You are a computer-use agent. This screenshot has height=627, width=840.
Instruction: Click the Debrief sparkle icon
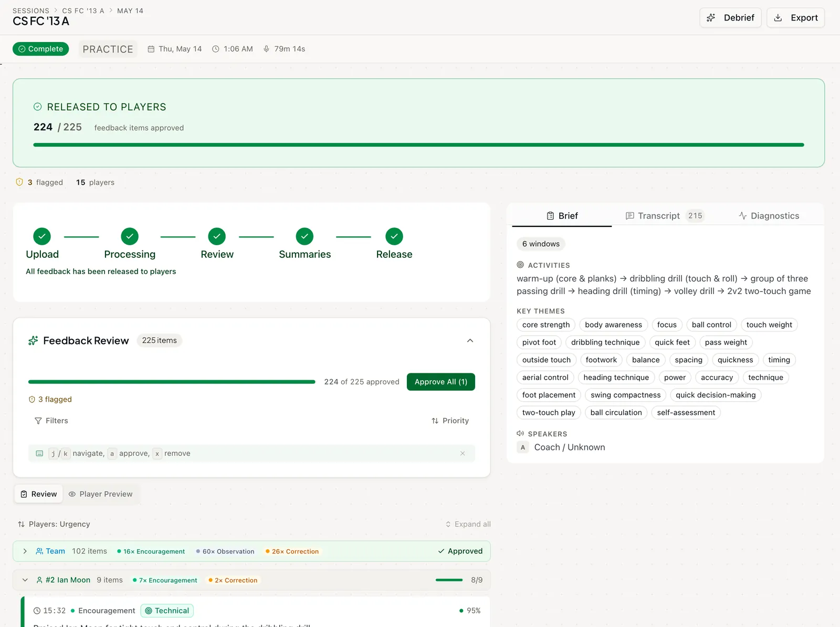click(x=711, y=18)
